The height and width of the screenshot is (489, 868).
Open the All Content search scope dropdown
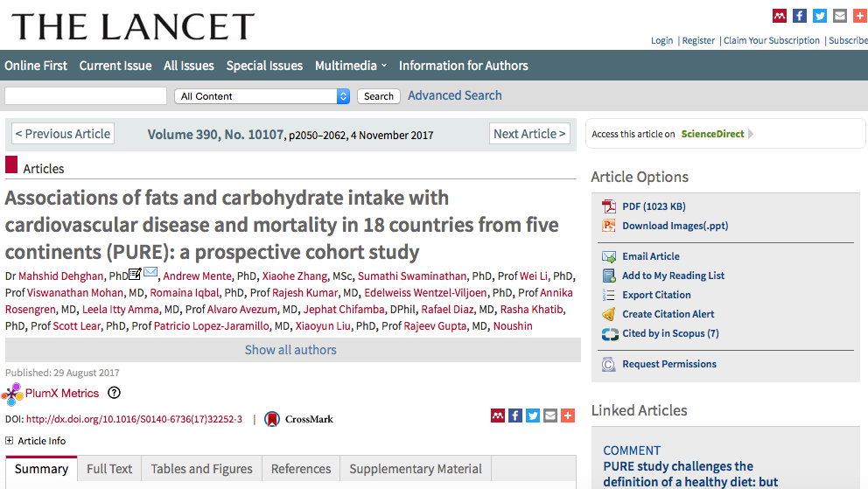(x=262, y=96)
